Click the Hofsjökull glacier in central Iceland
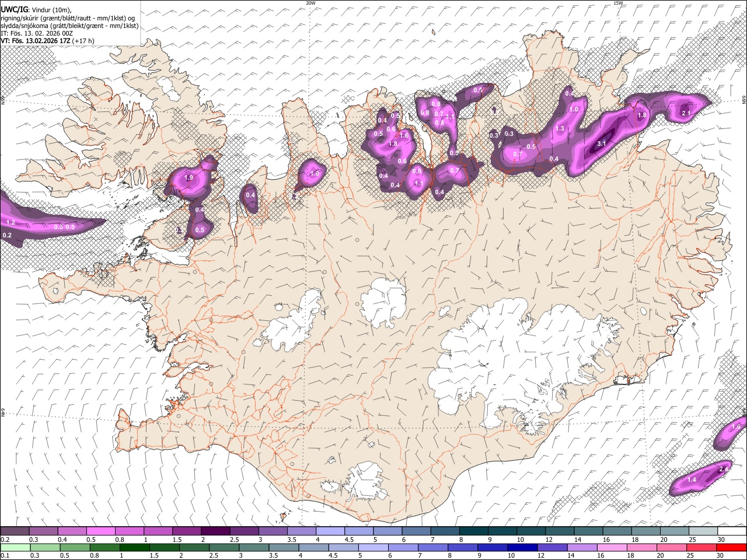The width and height of the screenshot is (747, 560). click(383, 302)
